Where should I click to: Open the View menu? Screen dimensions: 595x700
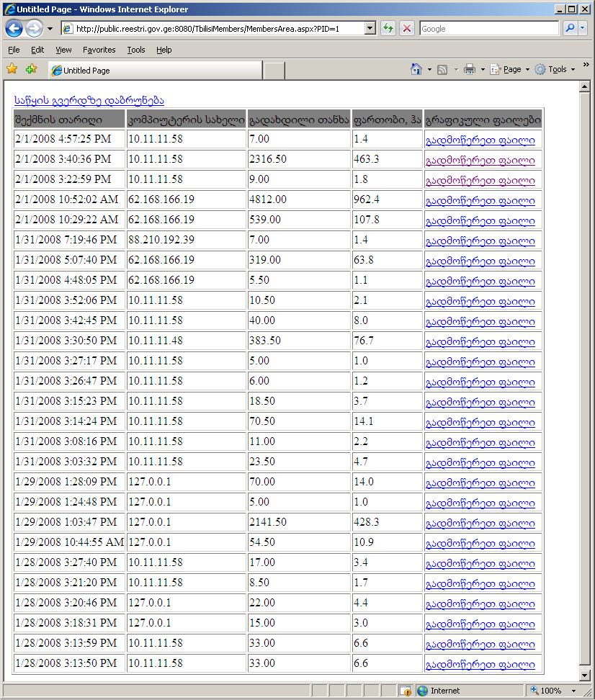pyautogui.click(x=63, y=50)
